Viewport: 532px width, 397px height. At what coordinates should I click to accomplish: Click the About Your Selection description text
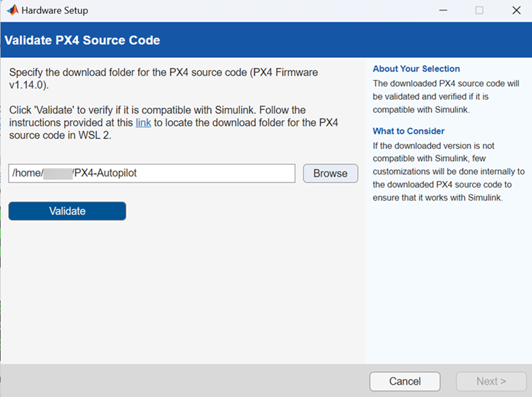445,96
